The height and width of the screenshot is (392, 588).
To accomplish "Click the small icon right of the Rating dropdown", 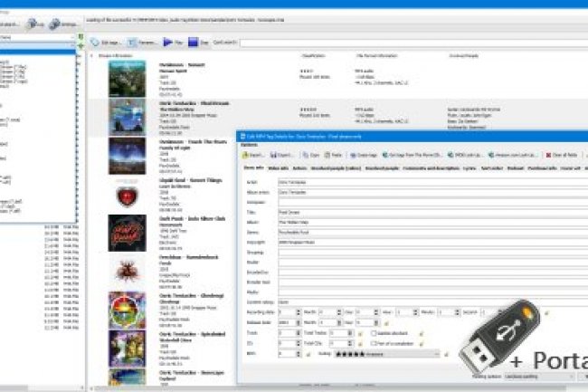I will (446, 354).
